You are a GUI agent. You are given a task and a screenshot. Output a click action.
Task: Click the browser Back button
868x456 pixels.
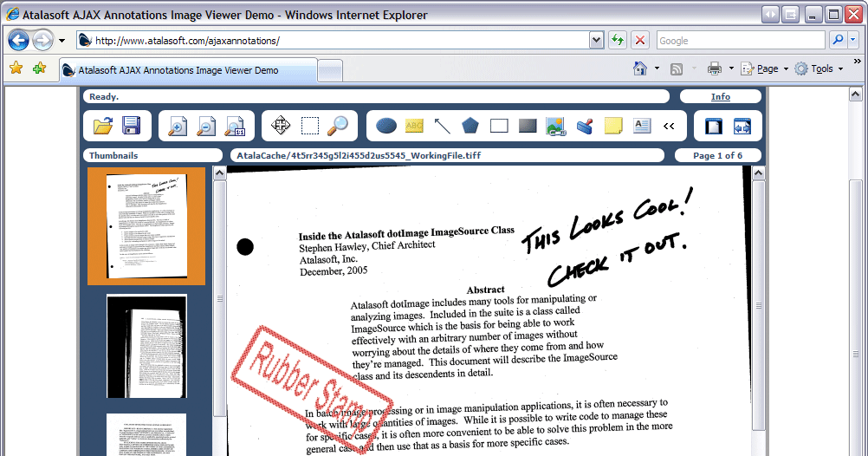[x=19, y=41]
